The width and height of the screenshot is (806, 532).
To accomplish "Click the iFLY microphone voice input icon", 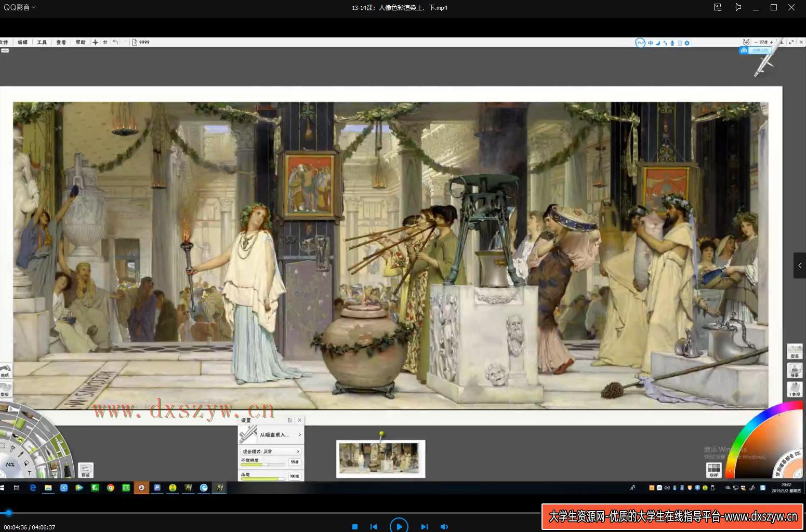I will [x=672, y=43].
